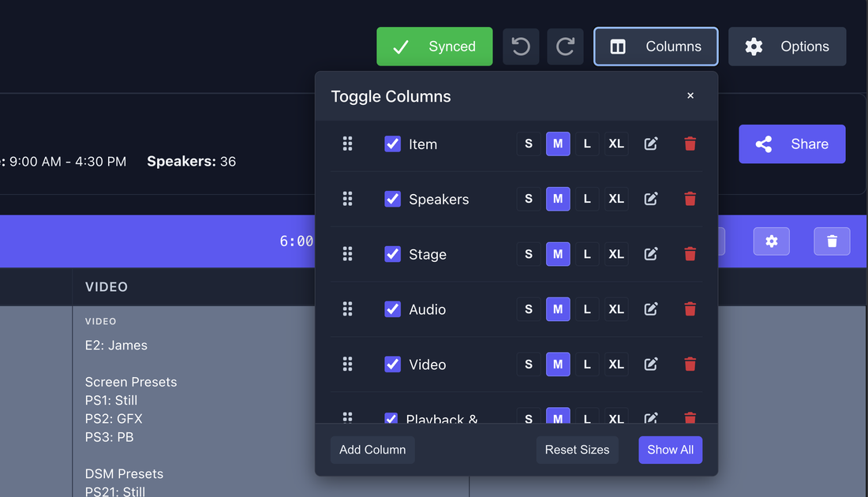
Task: Click the redo arrow icon
Action: [565, 47]
